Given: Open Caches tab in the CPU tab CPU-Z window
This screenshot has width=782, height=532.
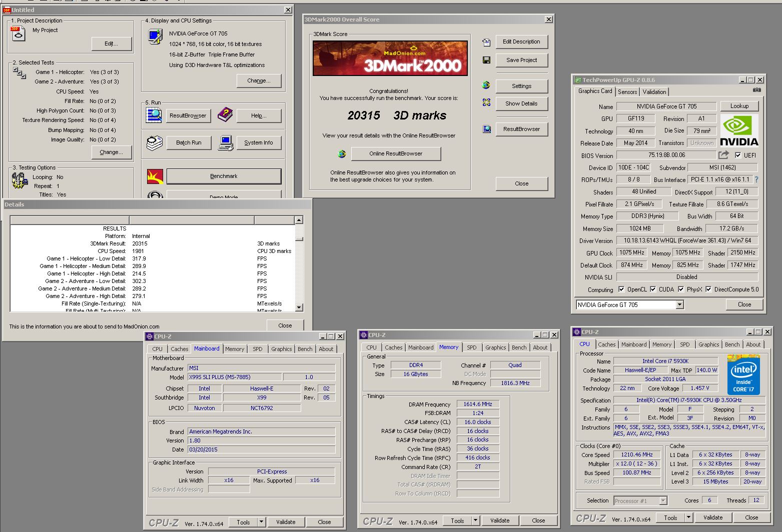Looking at the screenshot, I should click(607, 344).
